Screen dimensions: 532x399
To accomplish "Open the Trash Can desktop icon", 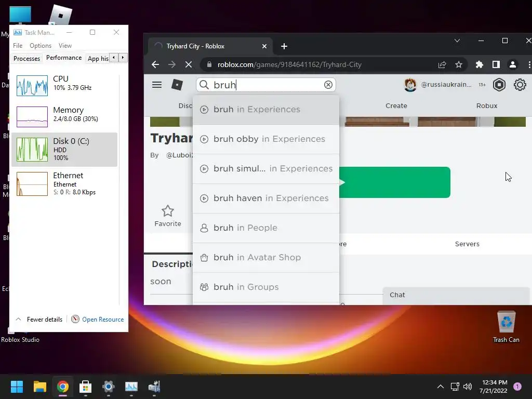I will tap(506, 327).
